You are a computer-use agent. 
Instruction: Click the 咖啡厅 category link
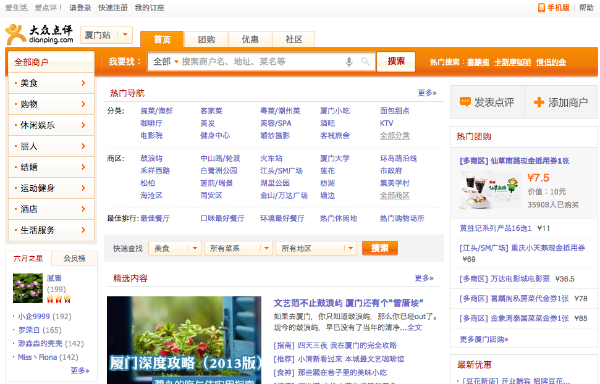tap(151, 123)
